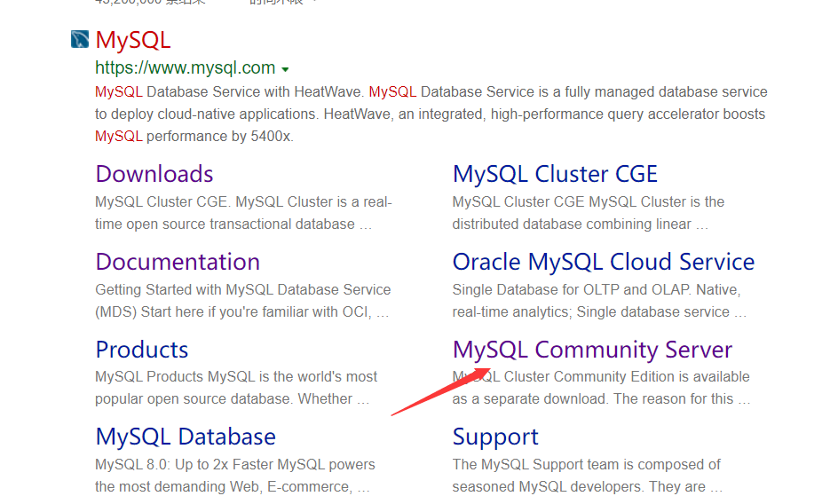Click text 'MySQL Products MySQL is the world's most'
The height and width of the screenshot is (504, 830).
pos(236,376)
